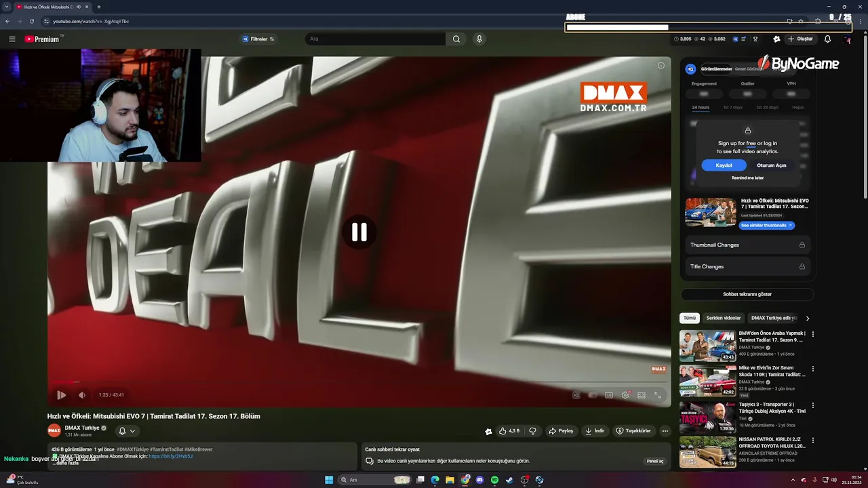
Task: Click the Oturum Açın login button
Action: (x=772, y=165)
